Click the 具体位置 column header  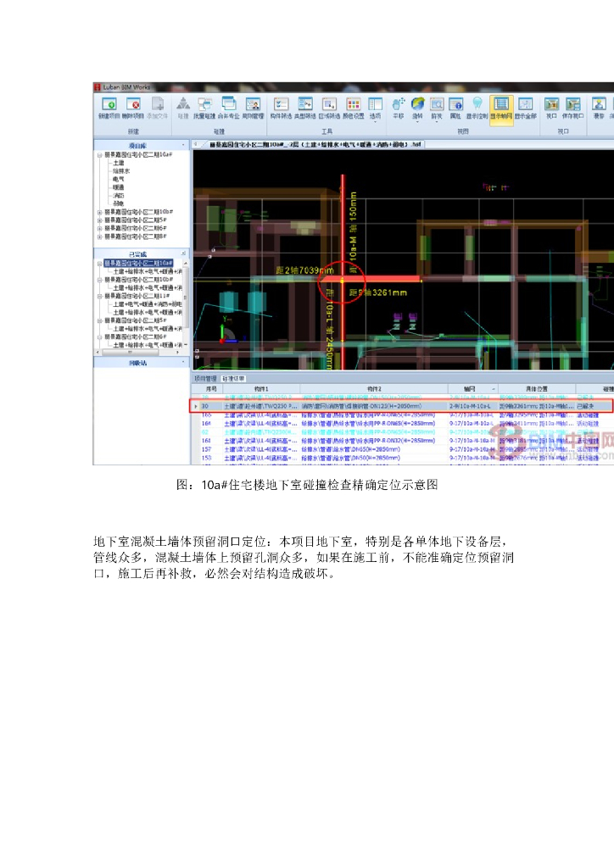coord(537,389)
